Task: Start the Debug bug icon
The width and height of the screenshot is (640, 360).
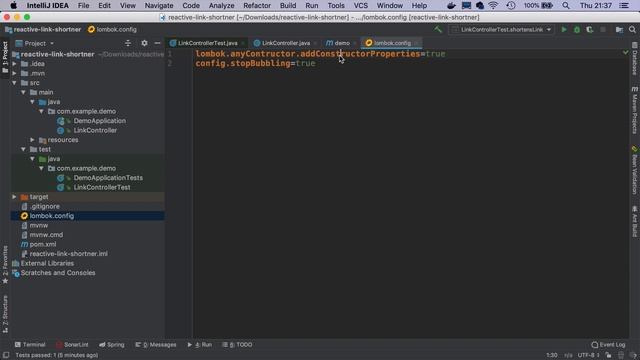Action: click(x=577, y=29)
